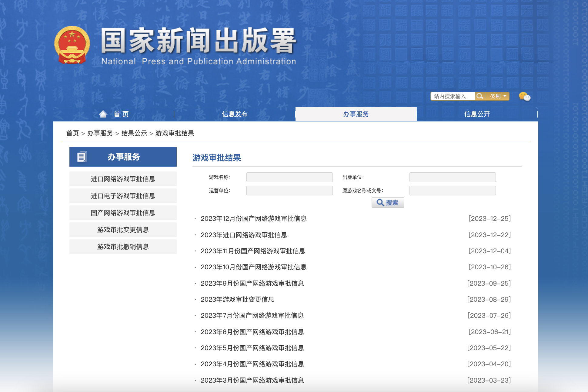Open 游戏审批撤销信息 from the sidebar

click(123, 247)
